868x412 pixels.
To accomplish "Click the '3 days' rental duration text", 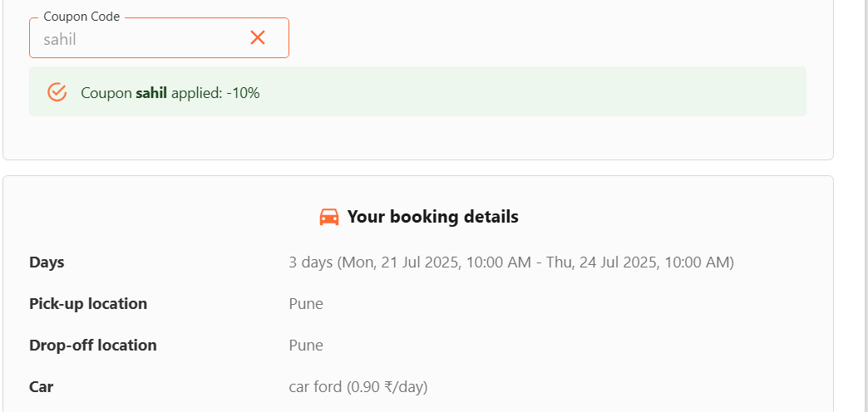I will (311, 262).
